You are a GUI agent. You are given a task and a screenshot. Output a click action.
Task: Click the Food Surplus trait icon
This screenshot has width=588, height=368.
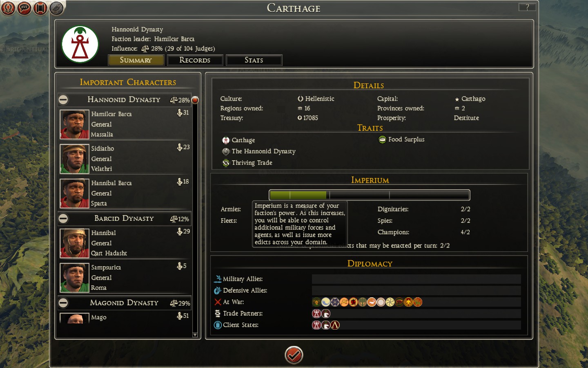pyautogui.click(x=382, y=140)
